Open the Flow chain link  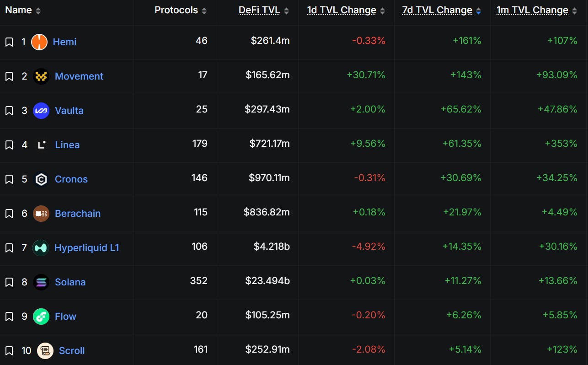point(65,317)
